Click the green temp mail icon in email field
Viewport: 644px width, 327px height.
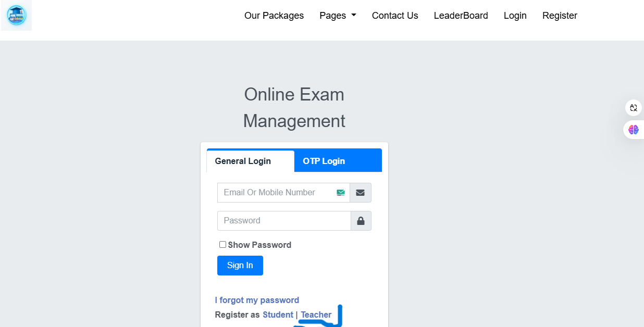pos(341,193)
